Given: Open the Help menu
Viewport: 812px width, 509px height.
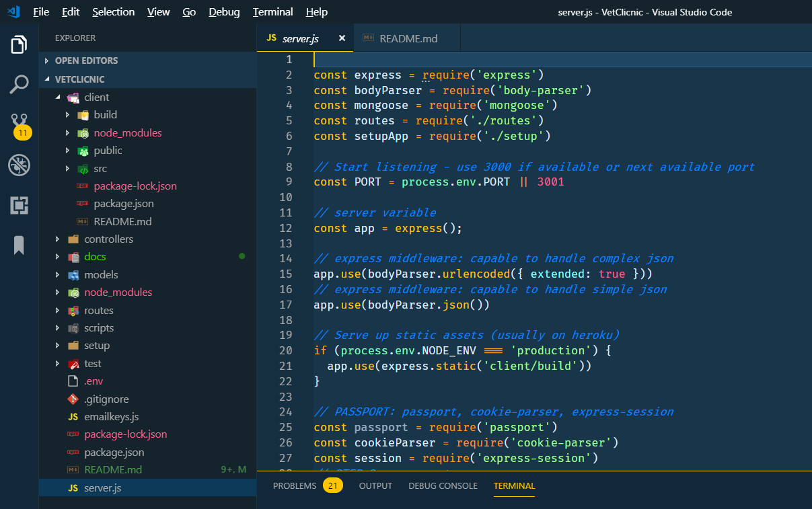Looking at the screenshot, I should point(317,12).
